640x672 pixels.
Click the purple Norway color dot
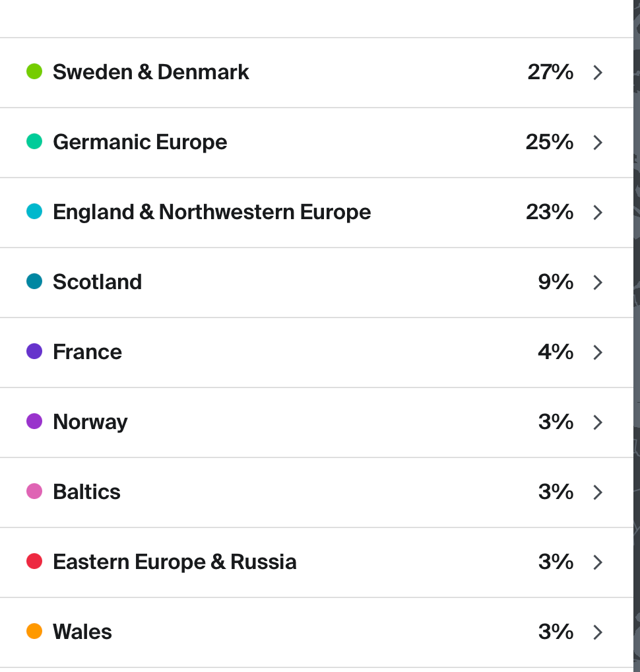[34, 421]
